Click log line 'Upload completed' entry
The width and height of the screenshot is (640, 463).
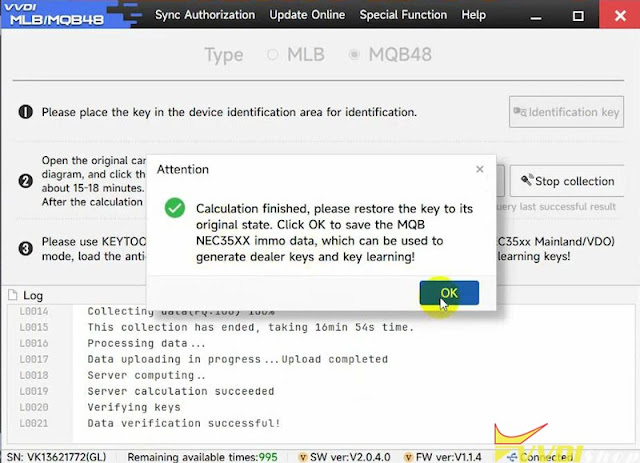point(238,359)
